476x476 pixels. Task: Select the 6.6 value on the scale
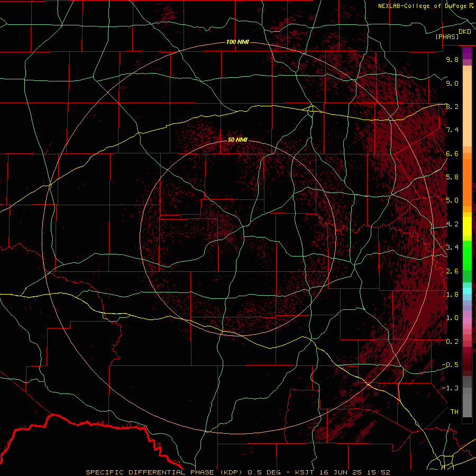point(452,153)
